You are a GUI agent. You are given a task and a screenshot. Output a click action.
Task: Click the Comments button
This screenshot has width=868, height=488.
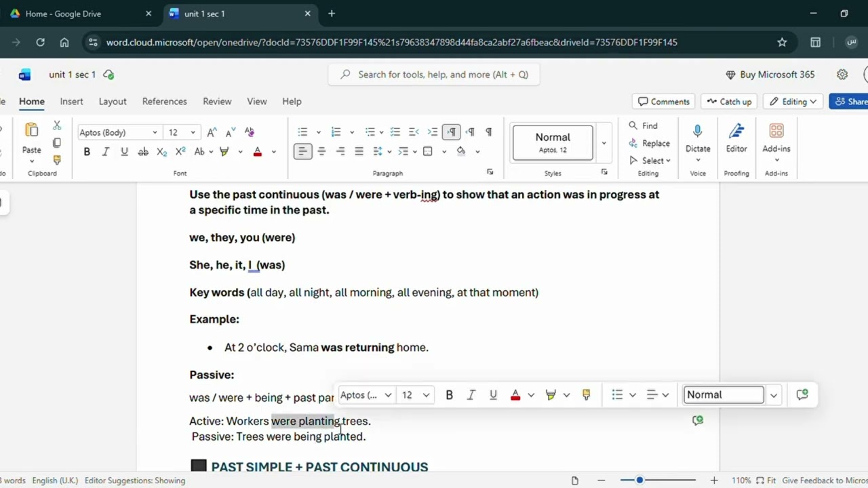[663, 102]
